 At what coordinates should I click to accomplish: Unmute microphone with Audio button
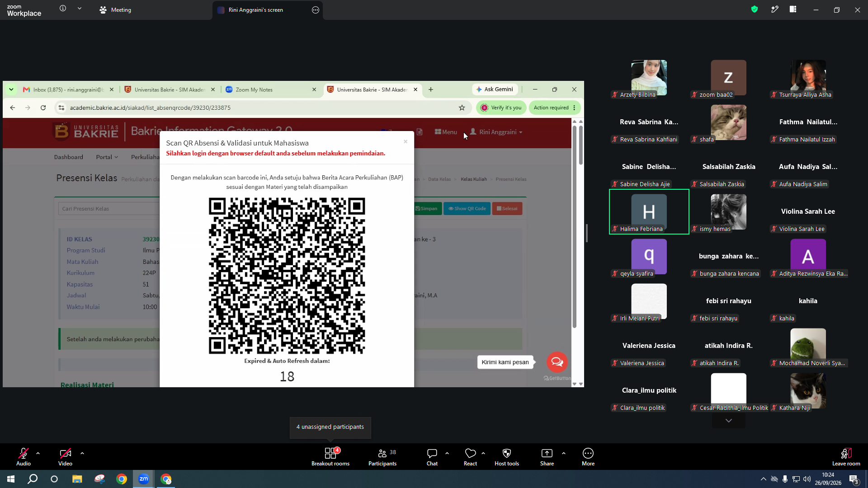tap(24, 456)
